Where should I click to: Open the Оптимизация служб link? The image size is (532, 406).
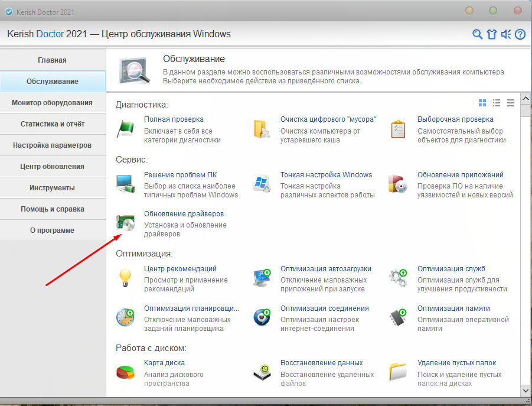click(451, 268)
